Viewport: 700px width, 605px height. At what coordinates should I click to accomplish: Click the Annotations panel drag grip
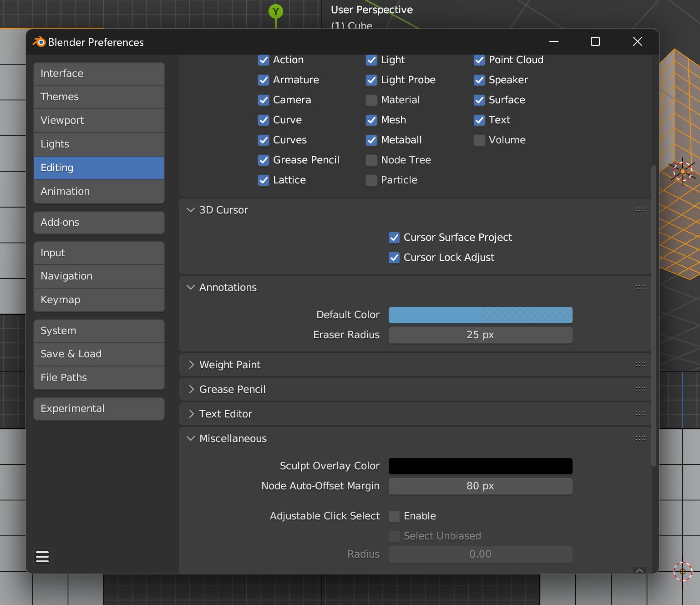coord(641,287)
